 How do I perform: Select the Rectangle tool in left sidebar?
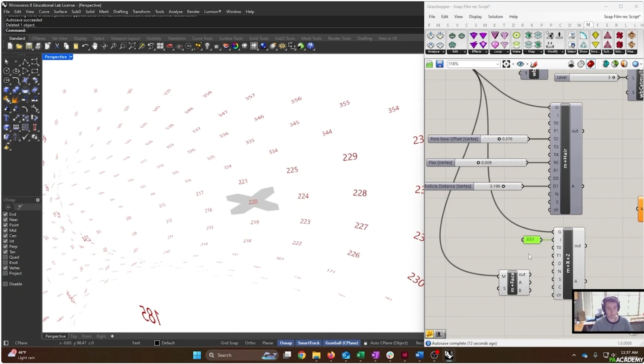coord(35,71)
